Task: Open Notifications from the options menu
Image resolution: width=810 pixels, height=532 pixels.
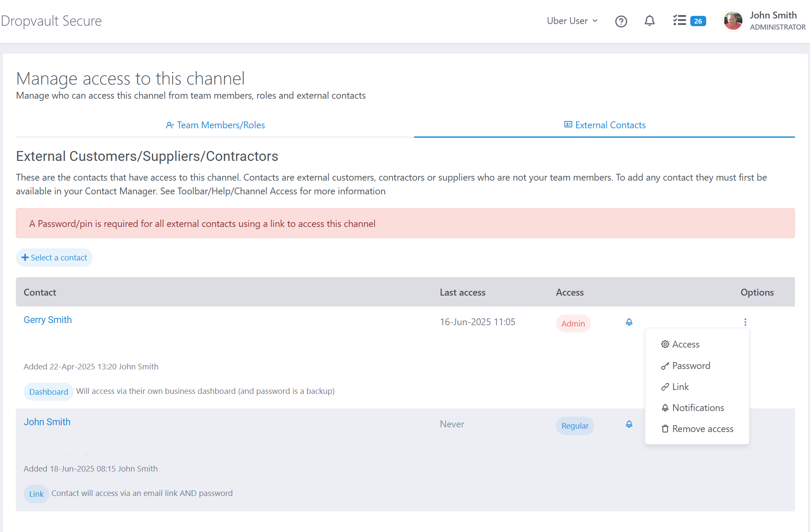Action: coord(698,408)
